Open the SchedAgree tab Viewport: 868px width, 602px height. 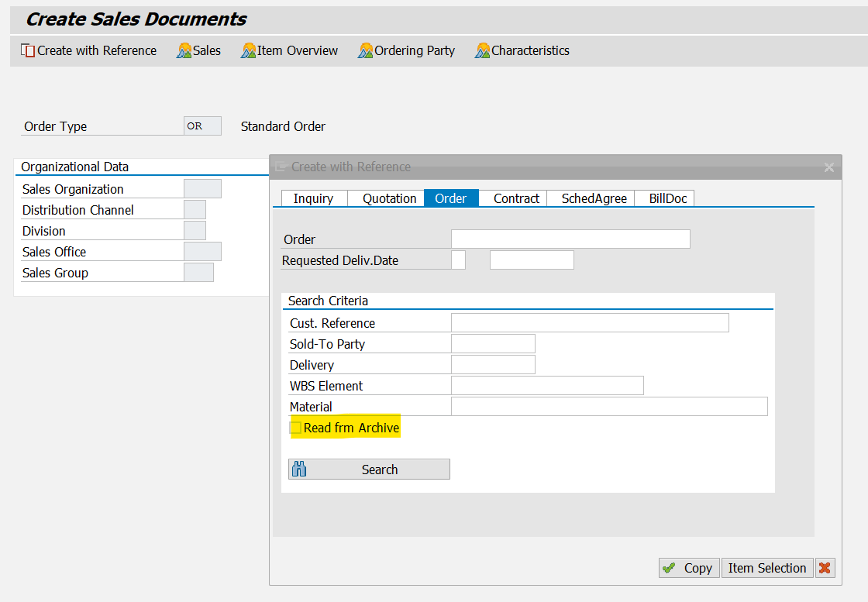point(591,198)
